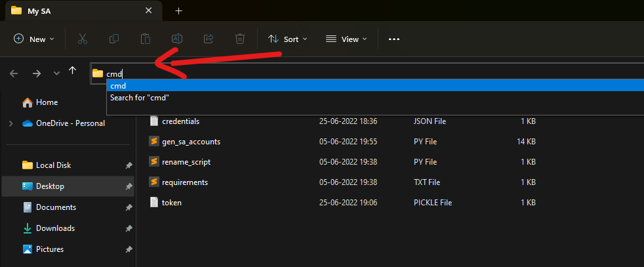The image size is (644, 267).
Task: Click the gen_sa_accounts Sublime icon
Action: pyautogui.click(x=154, y=141)
